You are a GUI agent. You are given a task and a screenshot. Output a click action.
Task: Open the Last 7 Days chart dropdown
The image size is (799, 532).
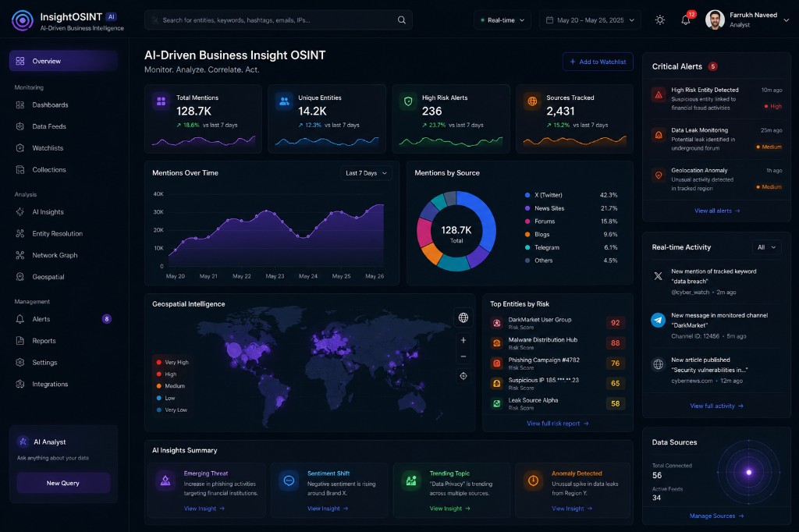(366, 173)
